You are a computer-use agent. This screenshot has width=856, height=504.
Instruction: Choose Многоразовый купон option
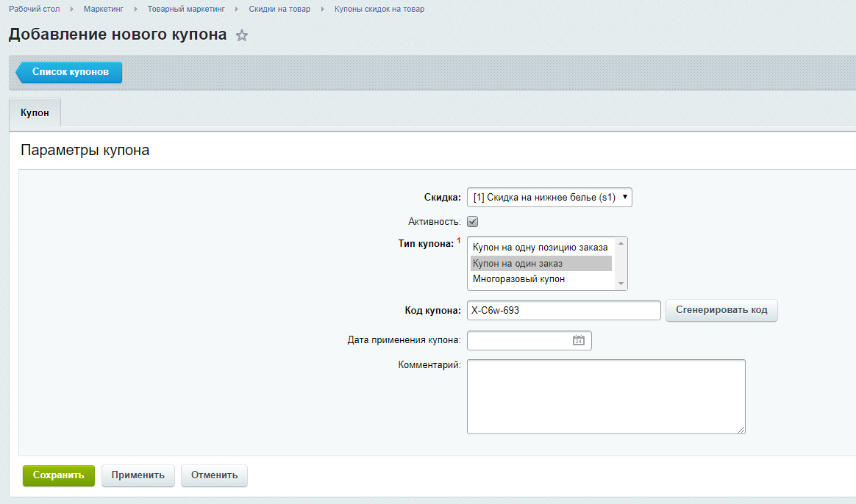coord(518,279)
